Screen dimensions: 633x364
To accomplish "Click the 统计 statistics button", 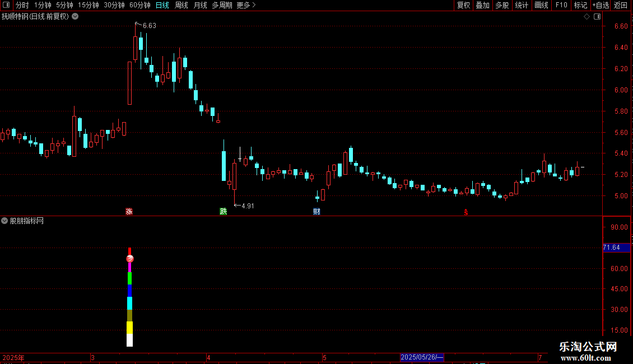I will click(x=522, y=5).
